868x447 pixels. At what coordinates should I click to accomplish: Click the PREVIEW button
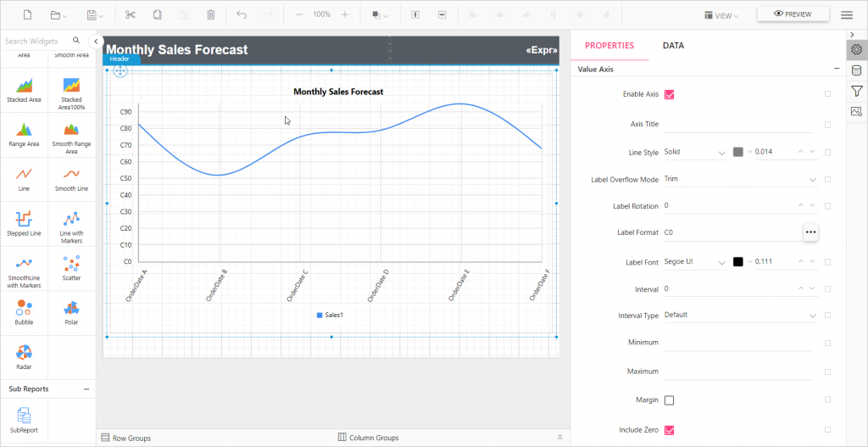[x=793, y=14]
